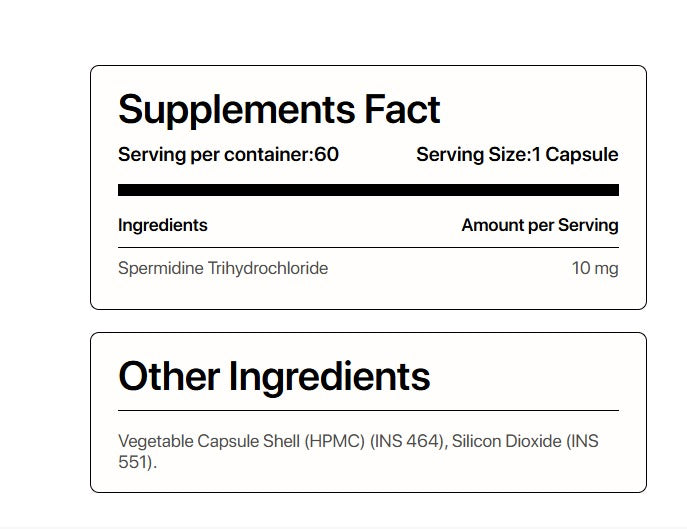The height and width of the screenshot is (529, 687).
Task: Click the thick black divider bar
Action: (x=368, y=190)
